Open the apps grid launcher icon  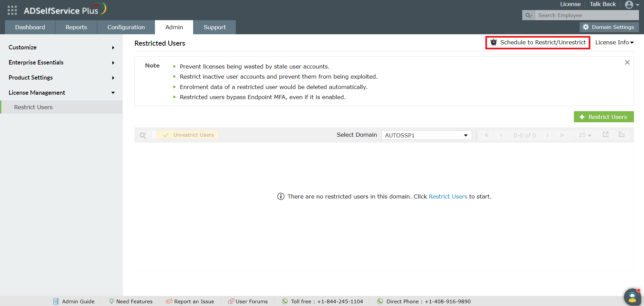click(12, 10)
